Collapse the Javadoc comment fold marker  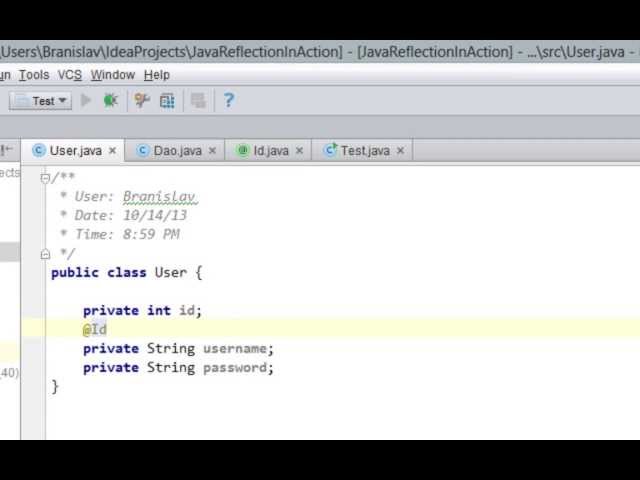pos(45,178)
